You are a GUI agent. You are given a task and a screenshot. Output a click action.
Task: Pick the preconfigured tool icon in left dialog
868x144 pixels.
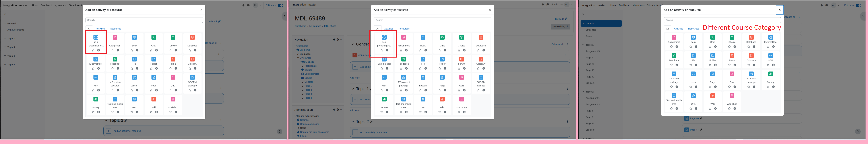coord(96,38)
